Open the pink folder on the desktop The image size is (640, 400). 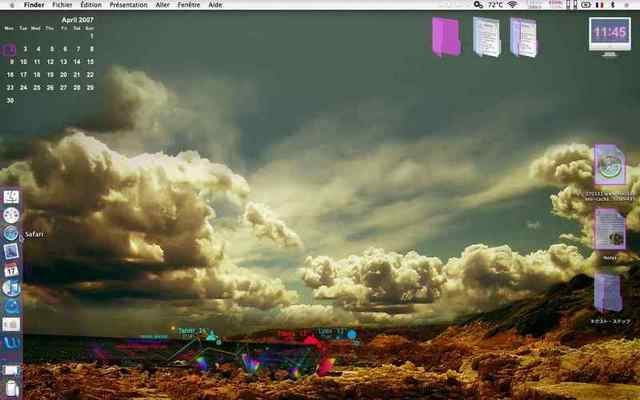445,36
